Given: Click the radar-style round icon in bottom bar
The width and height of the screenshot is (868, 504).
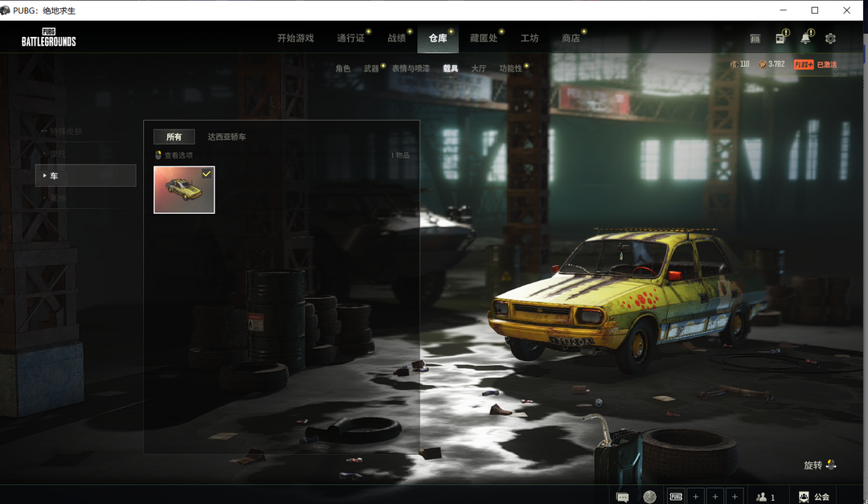Looking at the screenshot, I should (649, 497).
